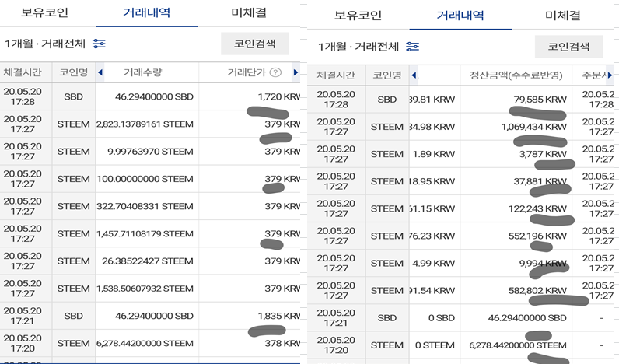Click right arrow beside 주문시간 column header
619x364 pixels.
[614, 75]
